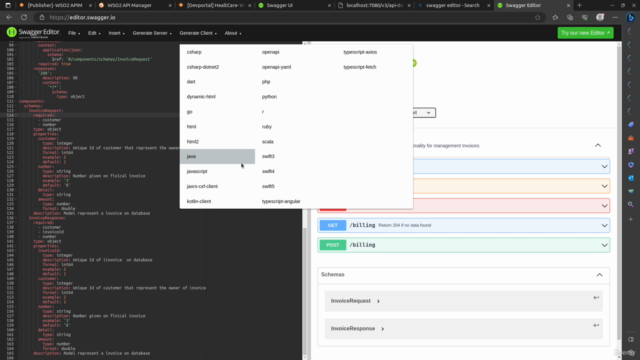The height and width of the screenshot is (360, 640).
Task: Click the browser back arrow
Action: (x=9, y=18)
